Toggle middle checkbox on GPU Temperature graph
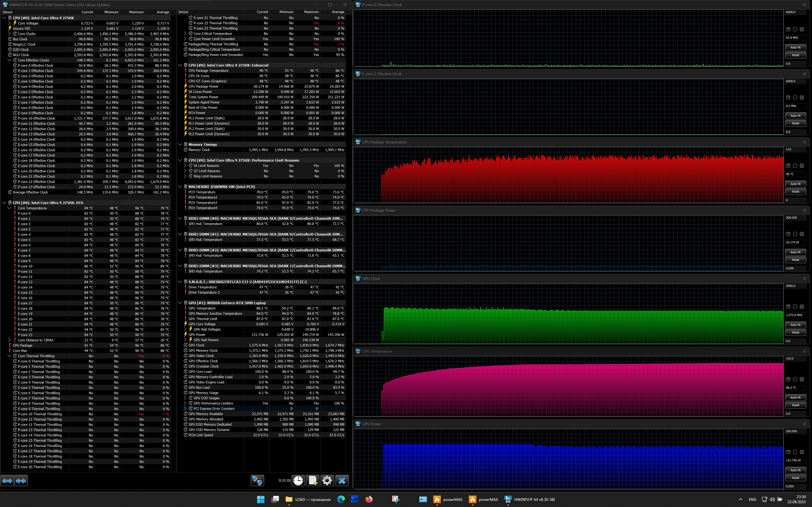Image resolution: width=812 pixels, height=507 pixels. point(795,379)
